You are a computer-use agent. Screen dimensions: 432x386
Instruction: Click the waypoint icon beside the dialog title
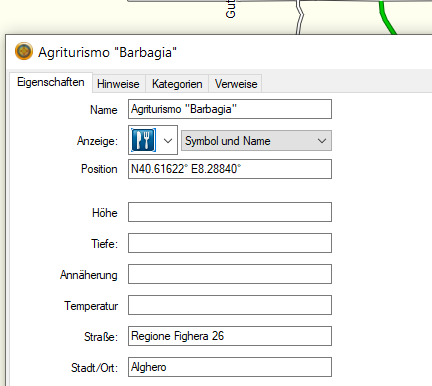pyautogui.click(x=24, y=51)
